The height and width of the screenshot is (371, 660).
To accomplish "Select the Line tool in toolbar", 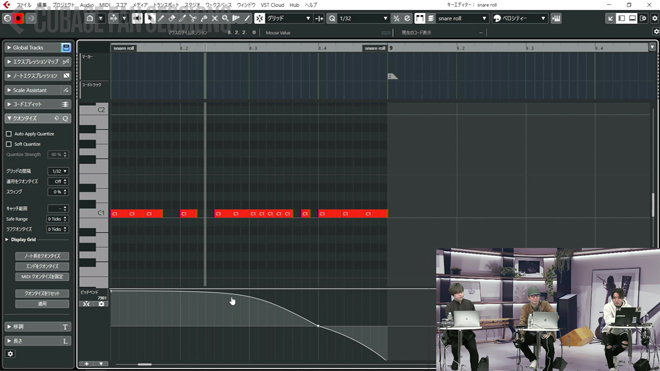I will (x=247, y=19).
